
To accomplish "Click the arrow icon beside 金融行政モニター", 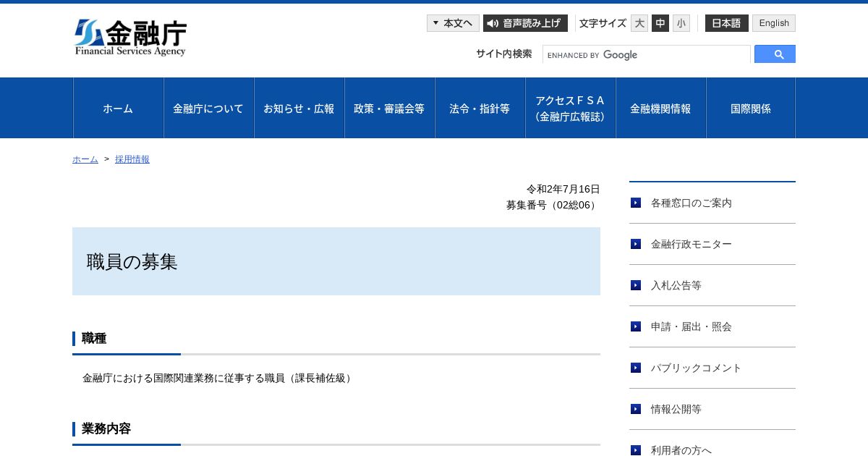I will [636, 244].
